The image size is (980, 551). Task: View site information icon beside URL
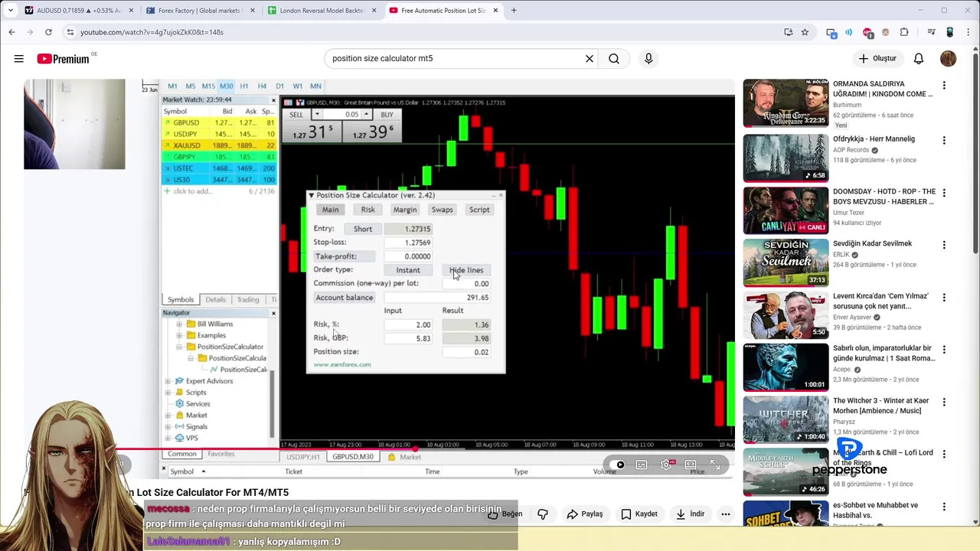[x=70, y=32]
